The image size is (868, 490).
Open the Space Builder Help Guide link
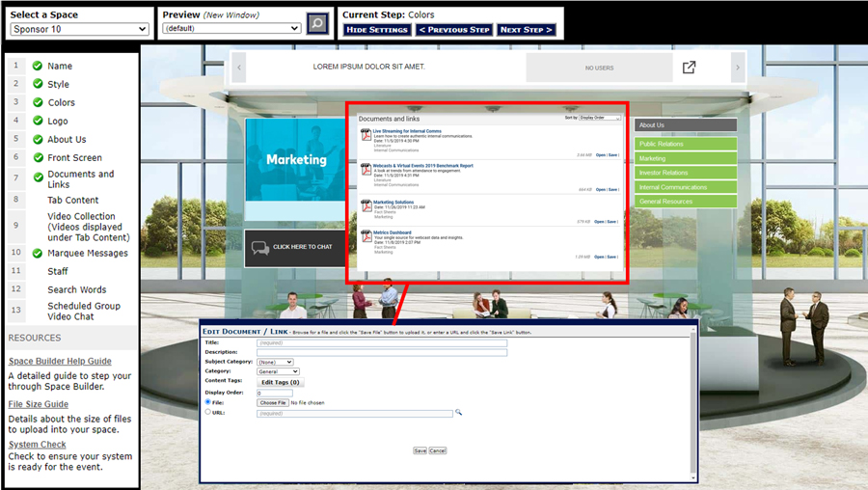point(60,361)
